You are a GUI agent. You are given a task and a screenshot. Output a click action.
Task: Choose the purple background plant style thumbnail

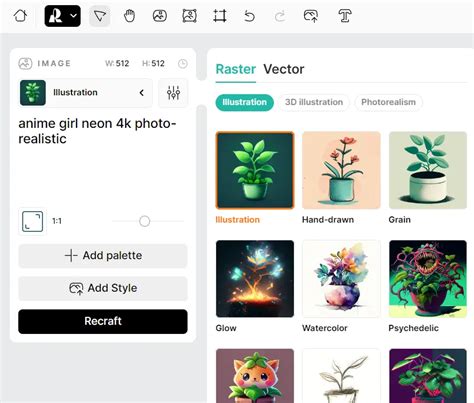(428, 376)
